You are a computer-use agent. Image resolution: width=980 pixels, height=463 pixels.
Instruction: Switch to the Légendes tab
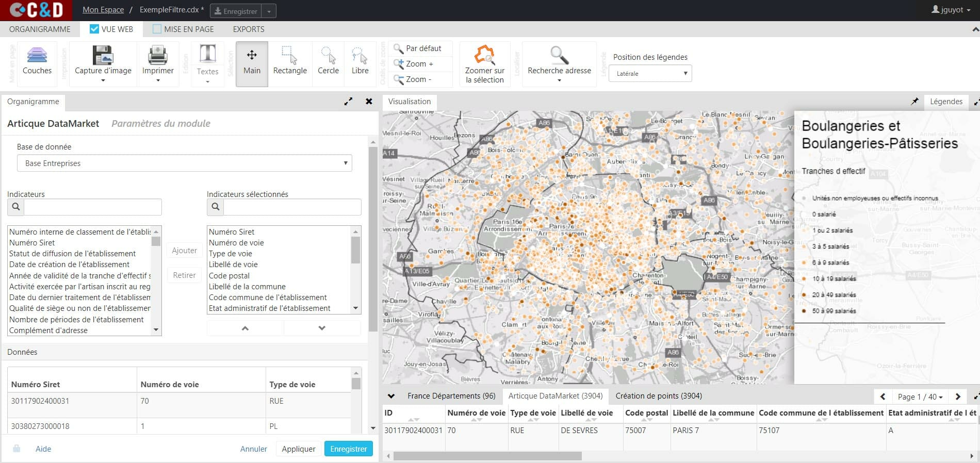(946, 102)
